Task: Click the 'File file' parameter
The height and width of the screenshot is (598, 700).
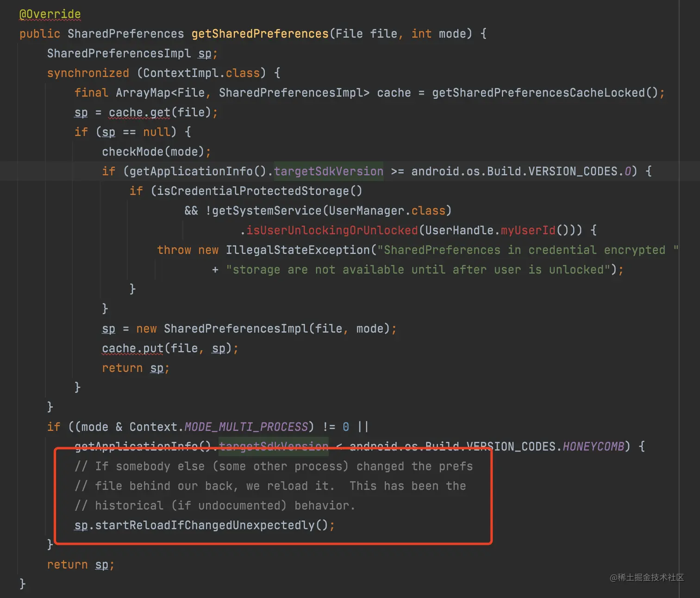Action: [x=366, y=34]
